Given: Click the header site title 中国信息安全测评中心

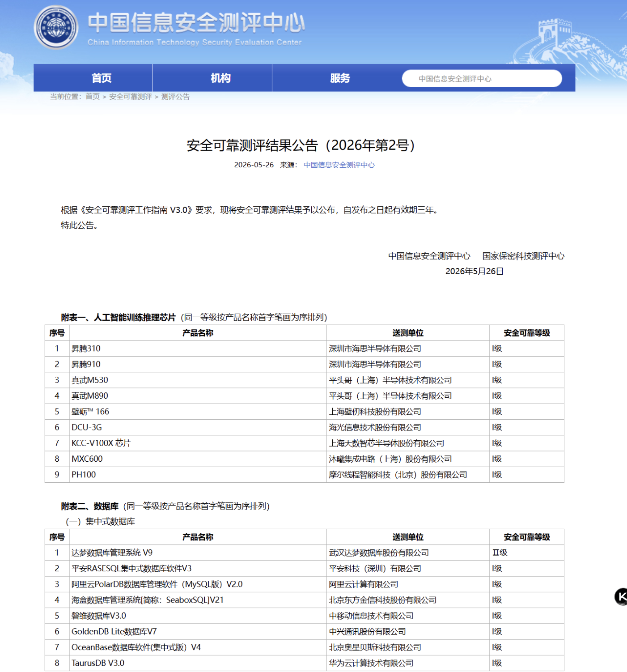Looking at the screenshot, I should [196, 23].
